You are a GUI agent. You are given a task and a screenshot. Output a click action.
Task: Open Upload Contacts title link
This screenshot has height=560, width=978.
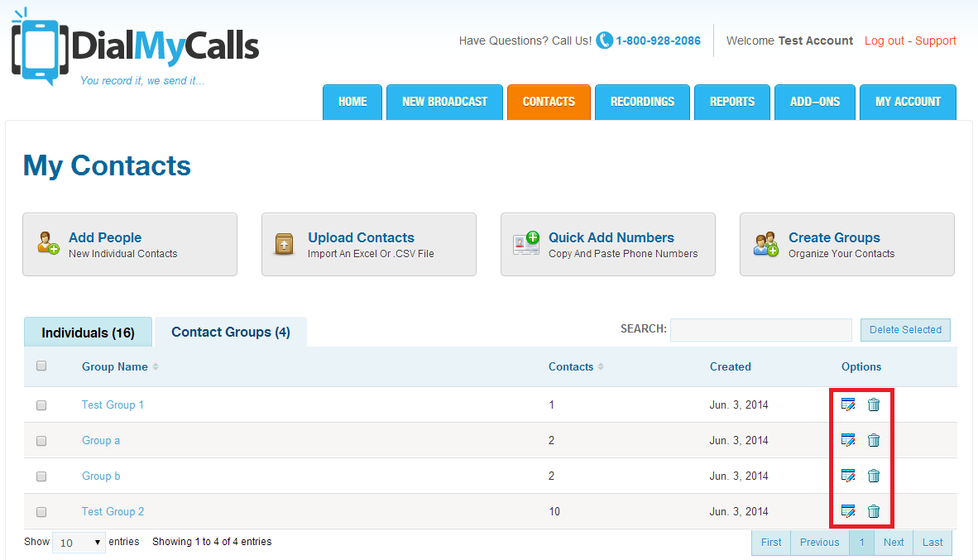pos(361,237)
